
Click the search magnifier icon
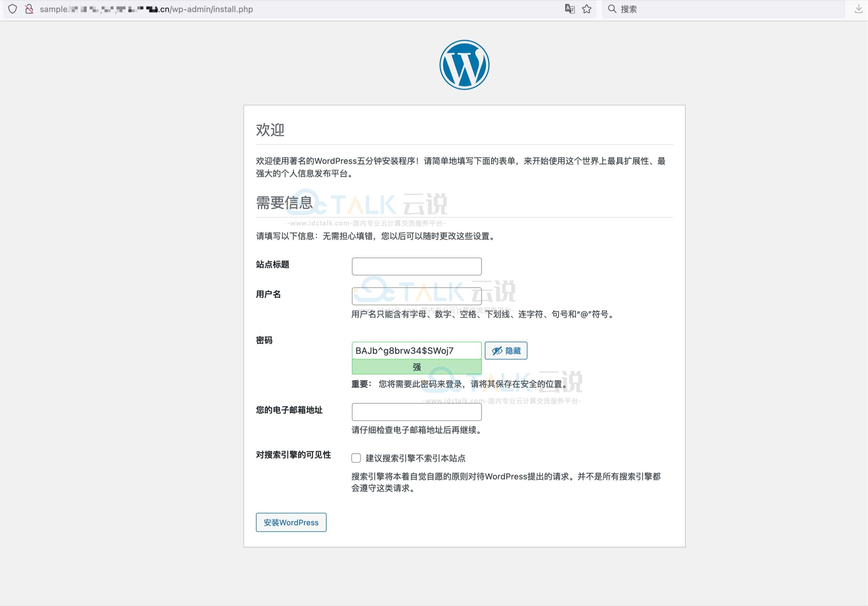[612, 9]
